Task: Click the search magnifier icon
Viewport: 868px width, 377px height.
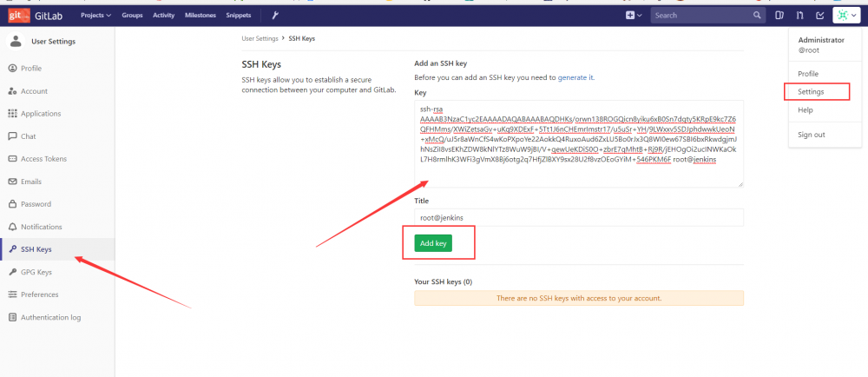Action: click(757, 15)
